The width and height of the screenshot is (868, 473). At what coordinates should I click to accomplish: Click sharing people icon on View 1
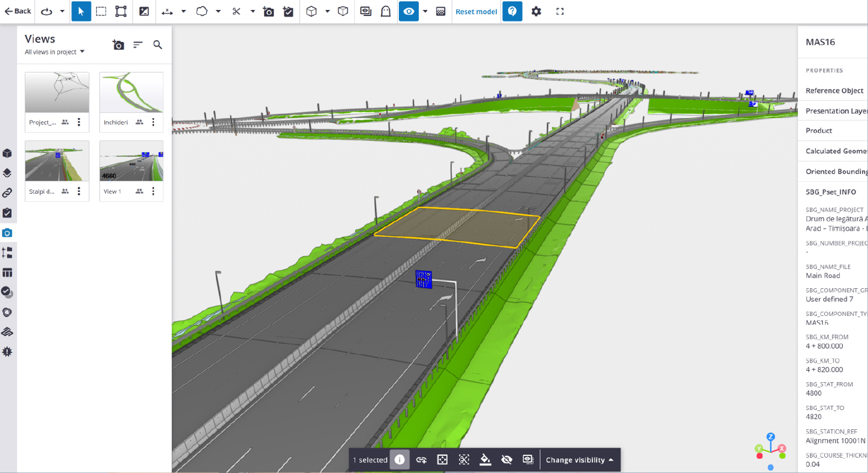139,191
